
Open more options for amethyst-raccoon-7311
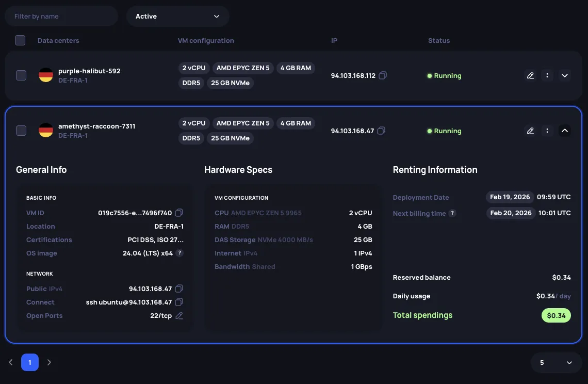click(x=547, y=131)
